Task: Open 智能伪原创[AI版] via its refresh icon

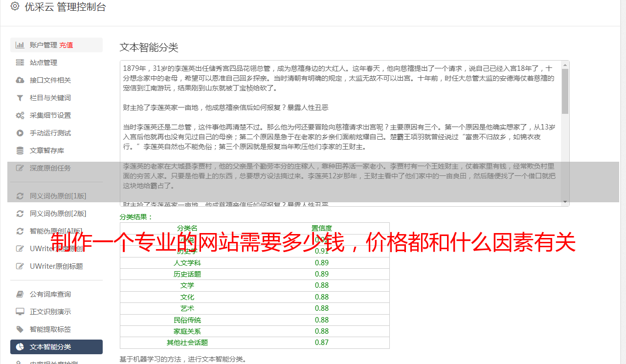Action: point(20,231)
